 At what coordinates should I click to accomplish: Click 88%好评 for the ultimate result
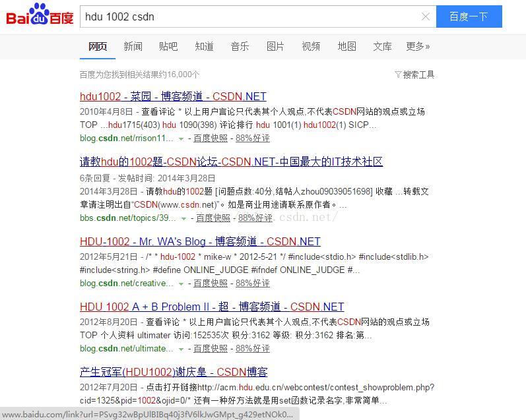(x=253, y=349)
